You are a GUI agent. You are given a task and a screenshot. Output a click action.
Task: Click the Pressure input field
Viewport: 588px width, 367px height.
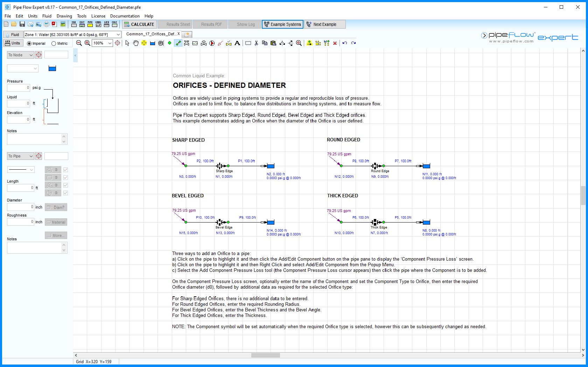coord(19,87)
